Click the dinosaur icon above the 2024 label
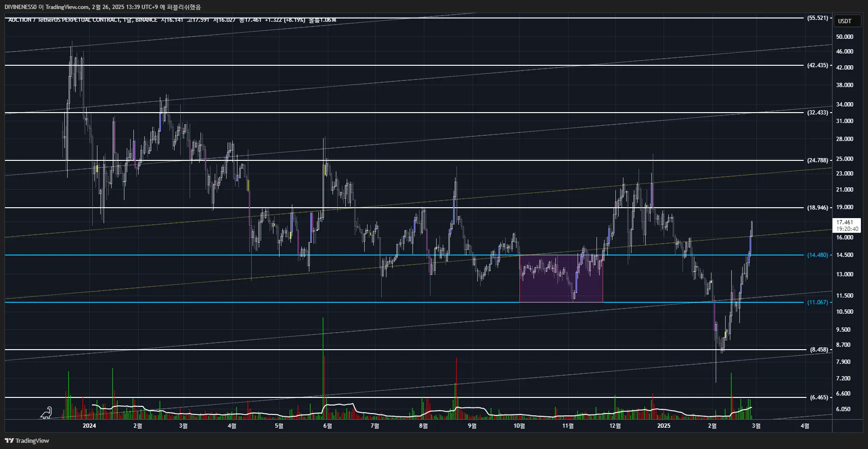This screenshot has width=868, height=449. 46,413
